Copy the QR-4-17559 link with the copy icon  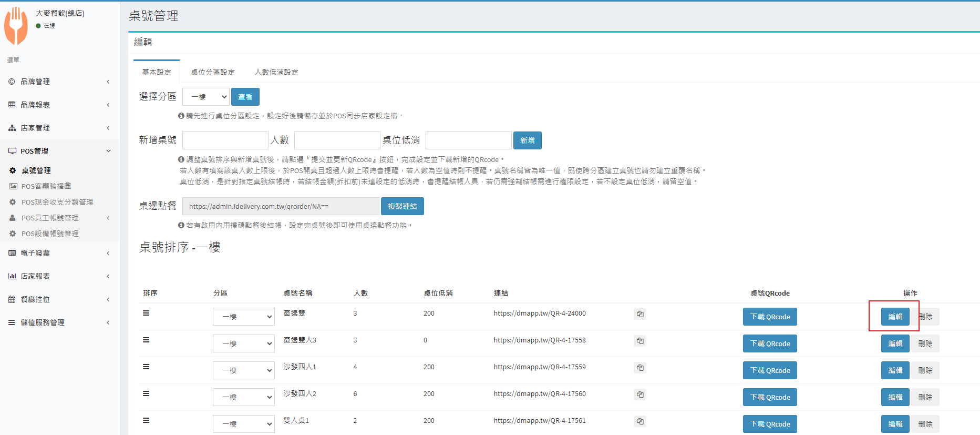pyautogui.click(x=639, y=368)
